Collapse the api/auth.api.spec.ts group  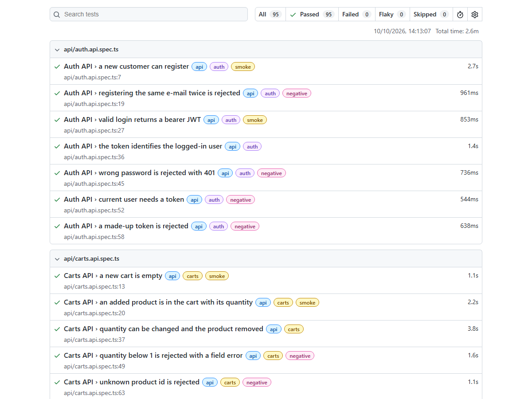tap(57, 50)
